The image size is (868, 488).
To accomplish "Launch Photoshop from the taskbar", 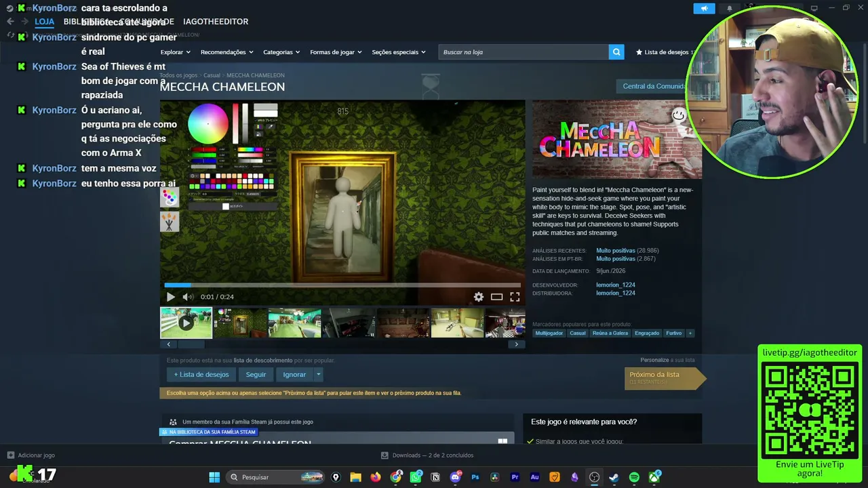I will [475, 477].
